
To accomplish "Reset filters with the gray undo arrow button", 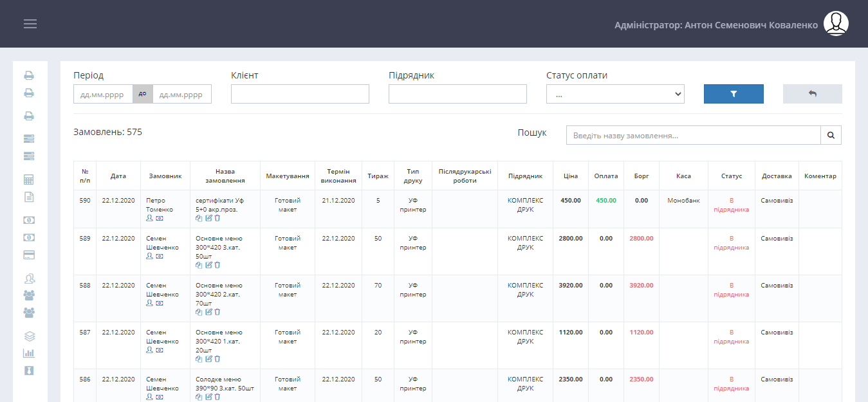I will click(x=812, y=94).
